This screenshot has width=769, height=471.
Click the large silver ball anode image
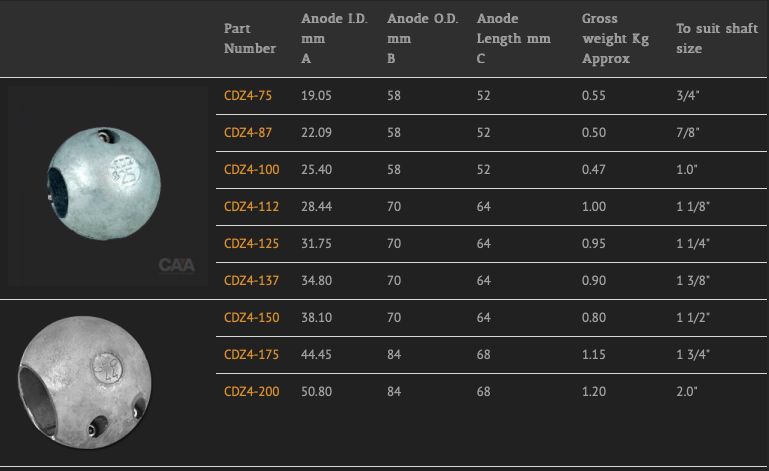[x=85, y=382]
